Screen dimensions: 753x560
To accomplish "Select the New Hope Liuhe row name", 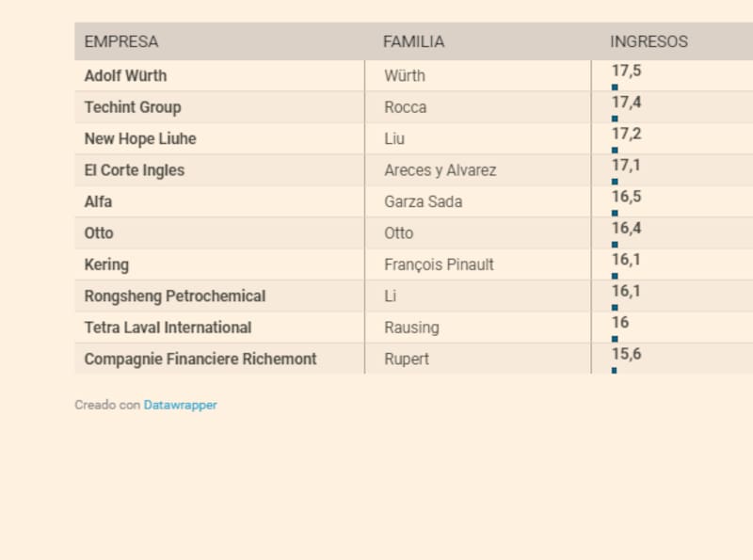I will [x=140, y=139].
